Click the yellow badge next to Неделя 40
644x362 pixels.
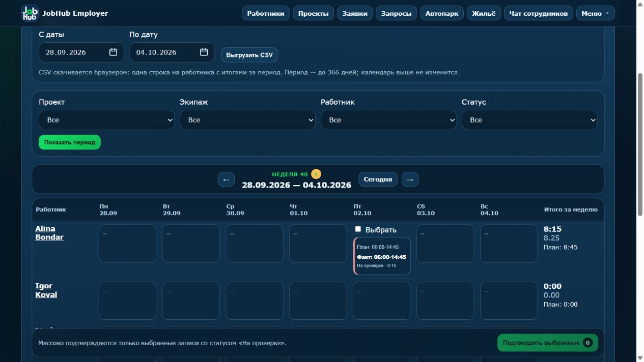(x=316, y=174)
